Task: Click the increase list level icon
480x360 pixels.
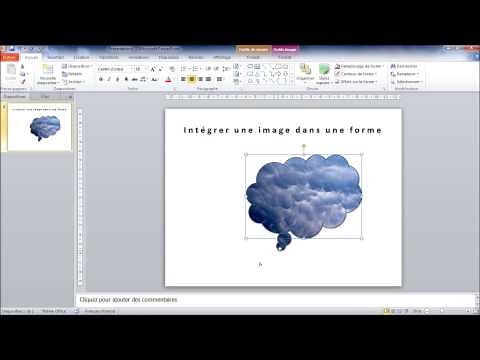Action: pyautogui.click(x=216, y=69)
